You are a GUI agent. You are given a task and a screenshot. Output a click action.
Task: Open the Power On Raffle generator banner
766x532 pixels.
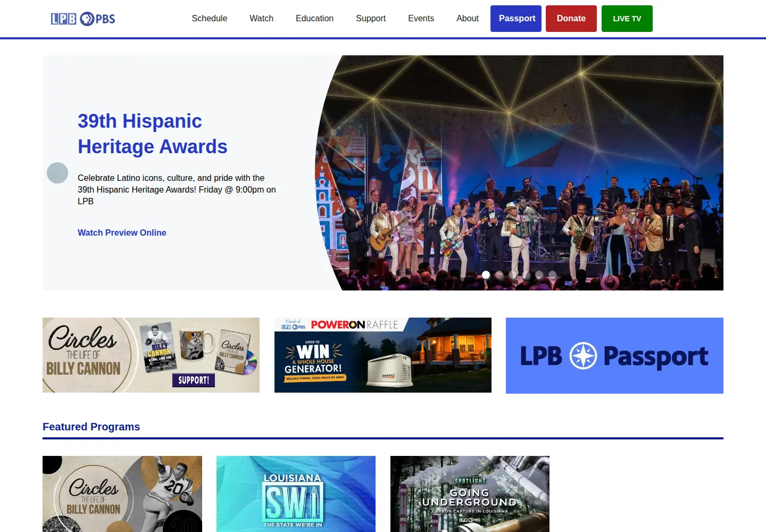383,355
